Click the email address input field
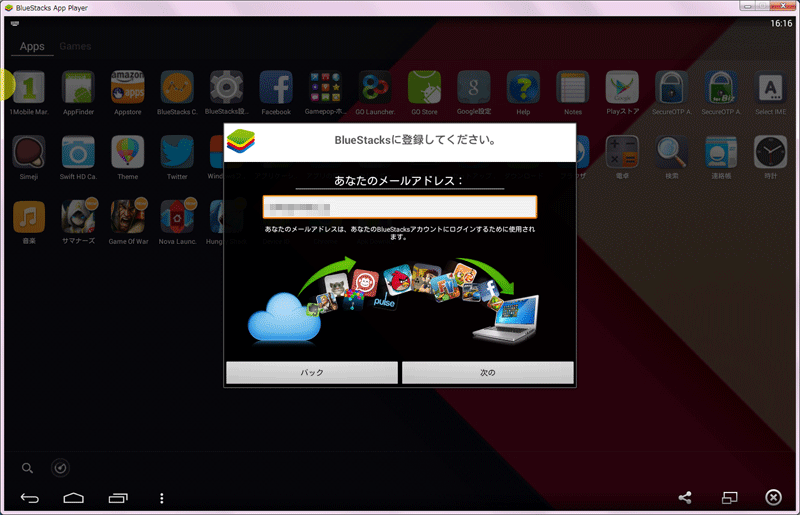The height and width of the screenshot is (515, 800). click(x=399, y=208)
